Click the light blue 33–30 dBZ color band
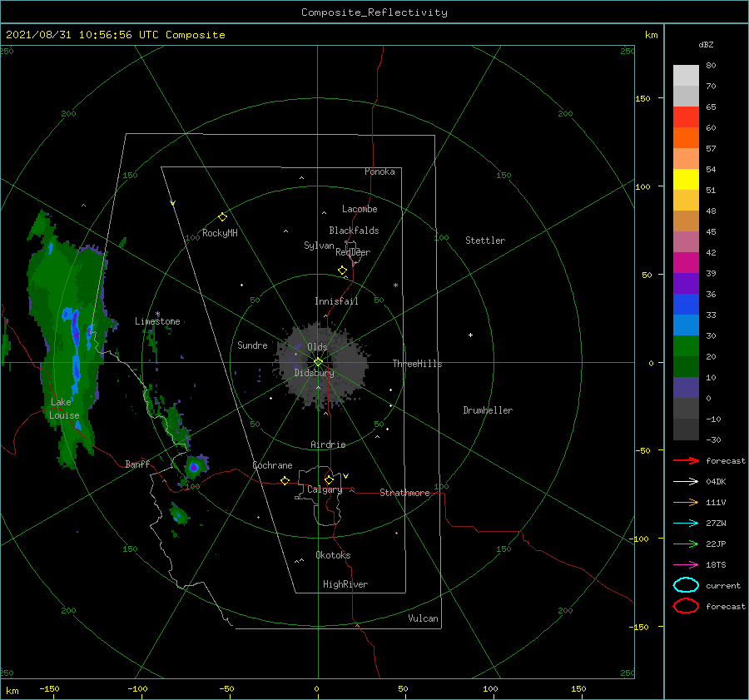Screen dimensions: 749x700 click(x=686, y=325)
